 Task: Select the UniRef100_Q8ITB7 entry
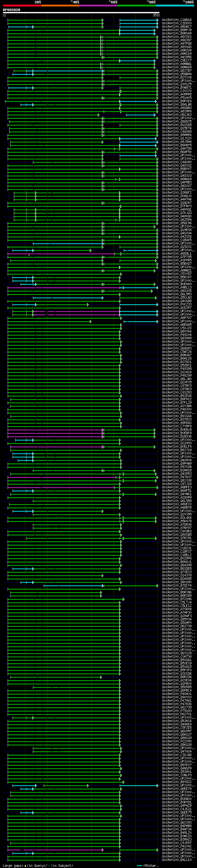click(x=177, y=71)
